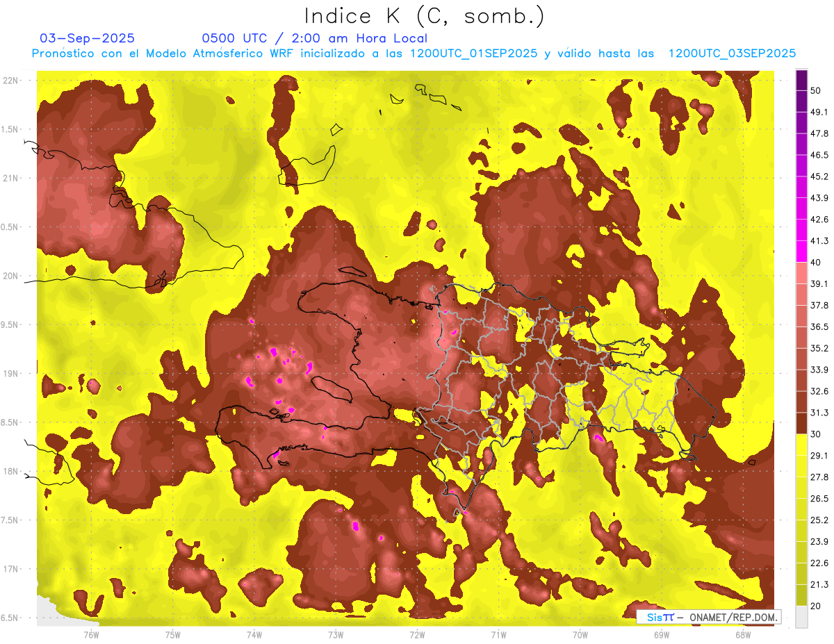Screen dimensions: 834x644
Task: Click the colorbar label '42.6'
Action: pos(819,220)
